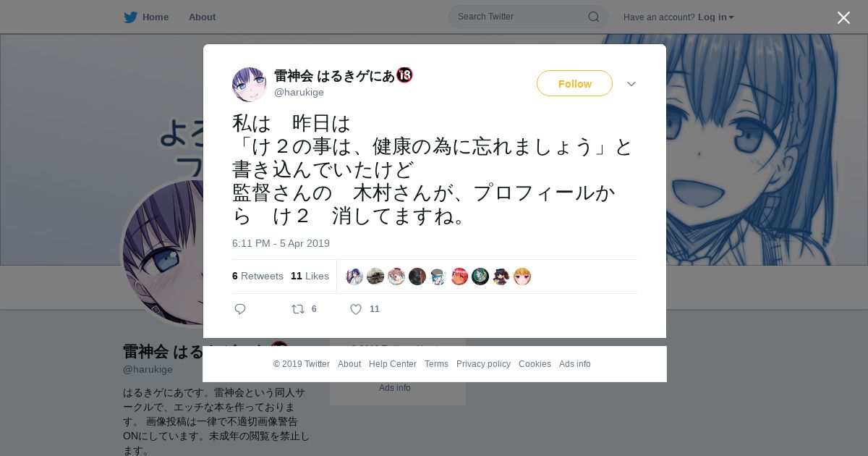Follow the harukige account

coord(574,83)
